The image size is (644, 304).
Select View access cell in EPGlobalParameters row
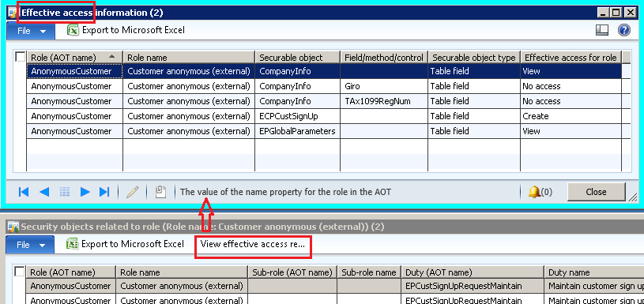point(571,131)
